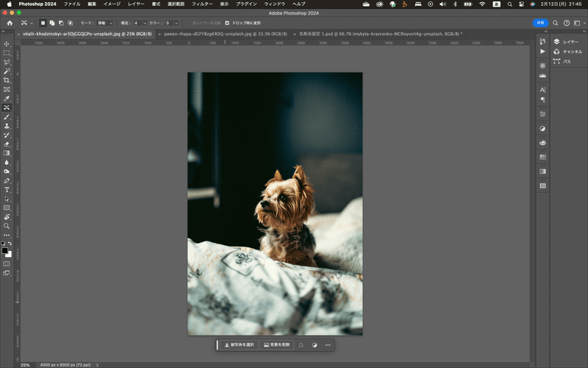Select the Rectangular Marquee tool
Image resolution: width=588 pixels, height=368 pixels.
click(7, 53)
